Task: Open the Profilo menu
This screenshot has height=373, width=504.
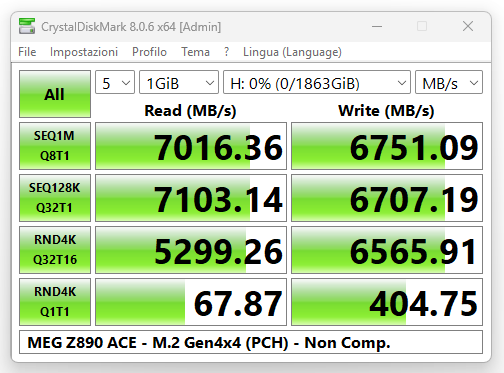Action: click(149, 52)
